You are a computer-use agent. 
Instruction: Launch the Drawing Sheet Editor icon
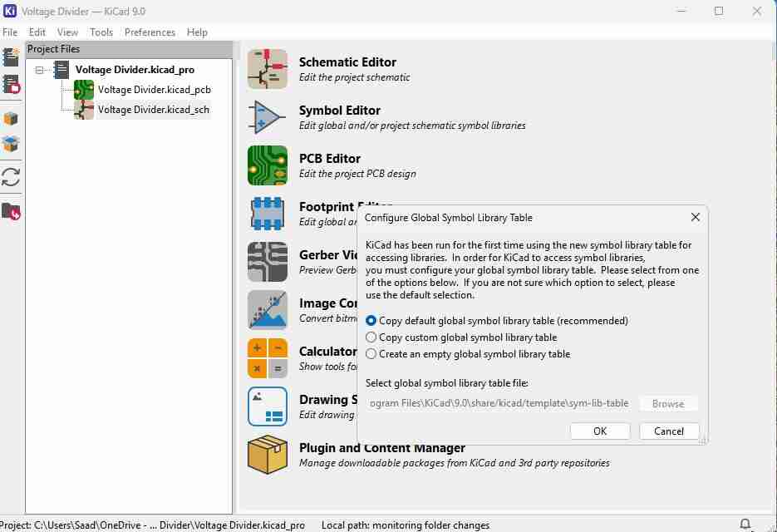pyautogui.click(x=268, y=406)
